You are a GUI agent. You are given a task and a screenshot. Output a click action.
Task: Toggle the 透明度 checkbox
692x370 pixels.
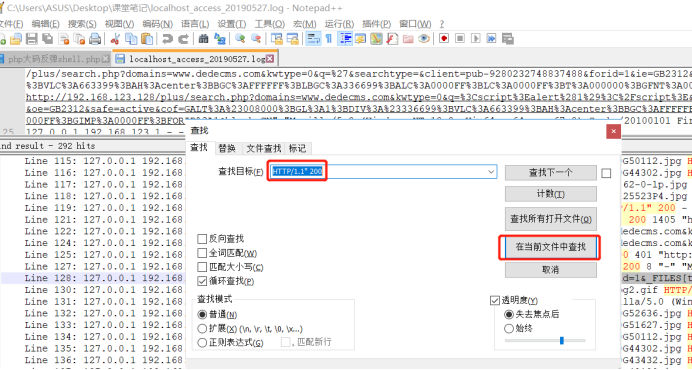(x=495, y=301)
